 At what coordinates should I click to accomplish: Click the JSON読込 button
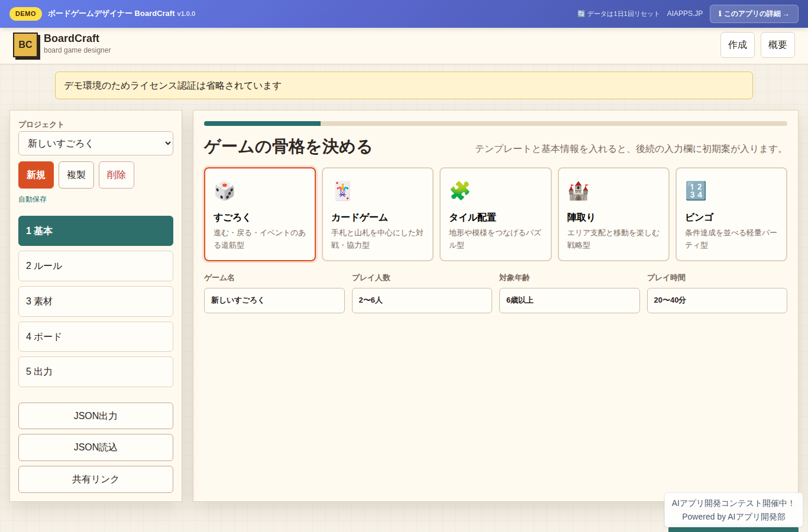[x=96, y=447]
